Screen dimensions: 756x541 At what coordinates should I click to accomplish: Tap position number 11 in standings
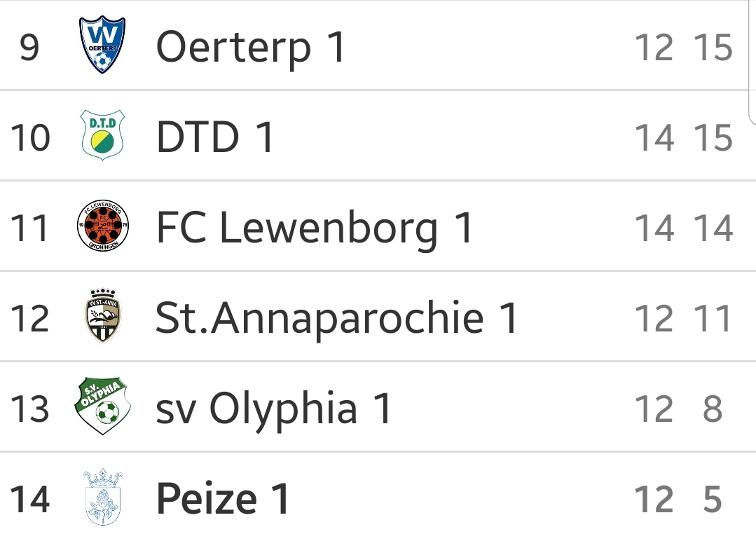(x=30, y=228)
